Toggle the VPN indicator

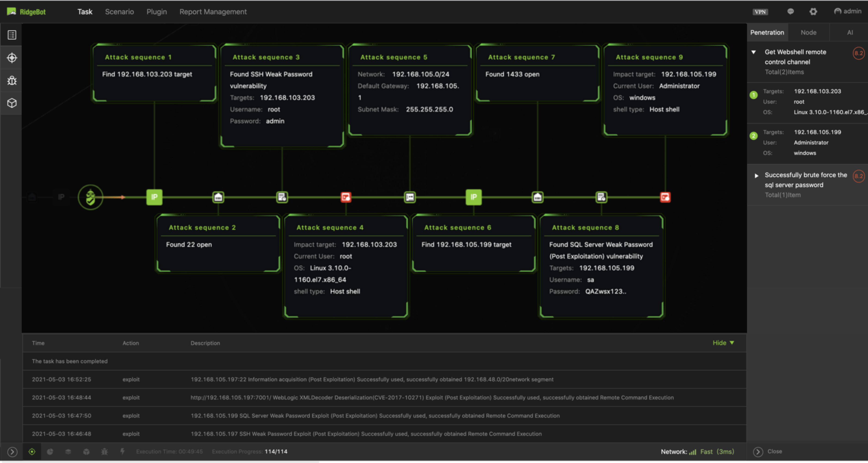click(760, 12)
